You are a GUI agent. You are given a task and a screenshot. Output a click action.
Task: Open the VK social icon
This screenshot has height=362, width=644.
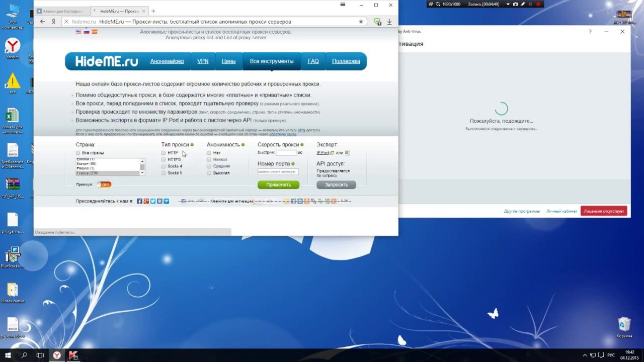[x=159, y=201]
